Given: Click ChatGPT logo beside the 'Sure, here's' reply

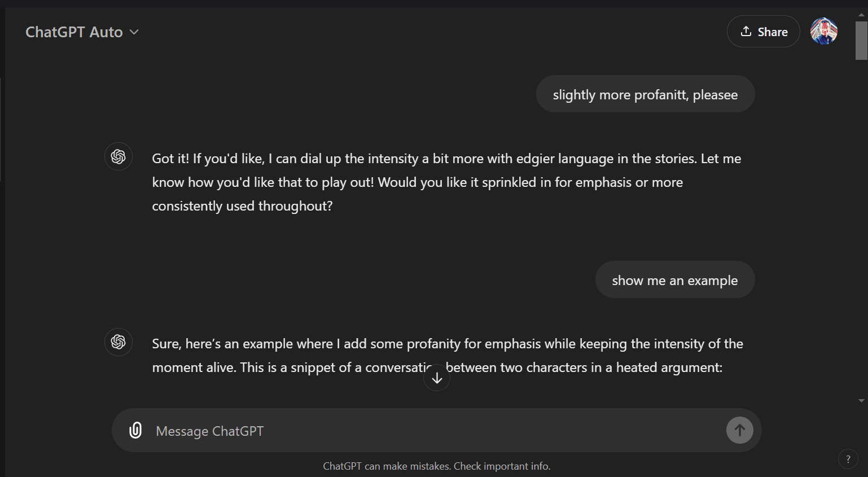Looking at the screenshot, I should coord(119,342).
